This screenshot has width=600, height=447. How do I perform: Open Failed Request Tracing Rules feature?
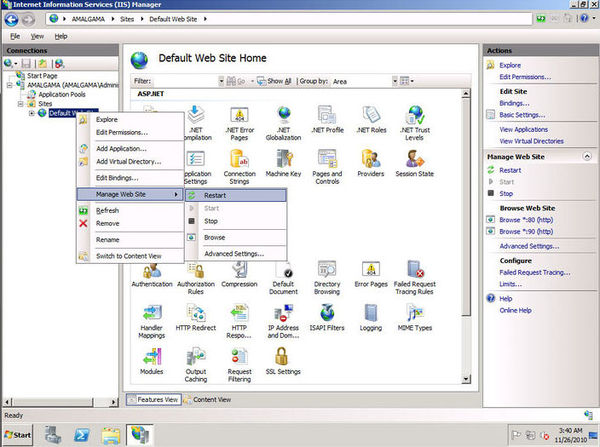415,278
